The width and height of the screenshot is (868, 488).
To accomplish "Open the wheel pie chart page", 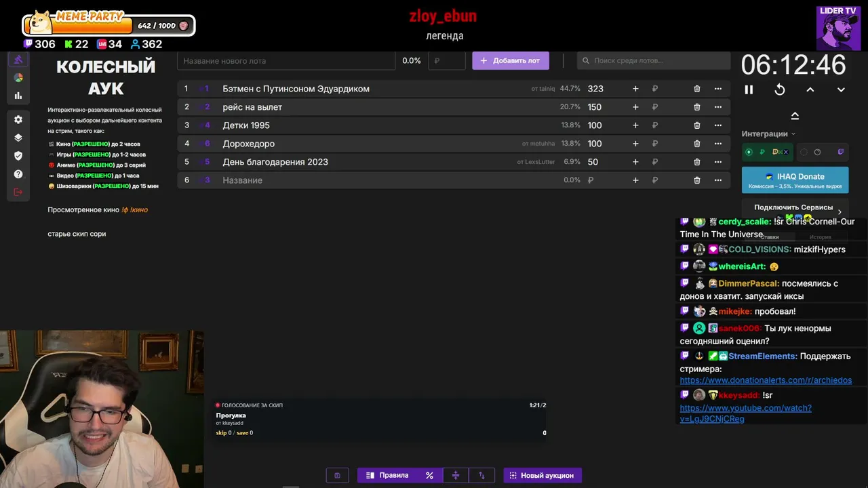I will 18,78.
